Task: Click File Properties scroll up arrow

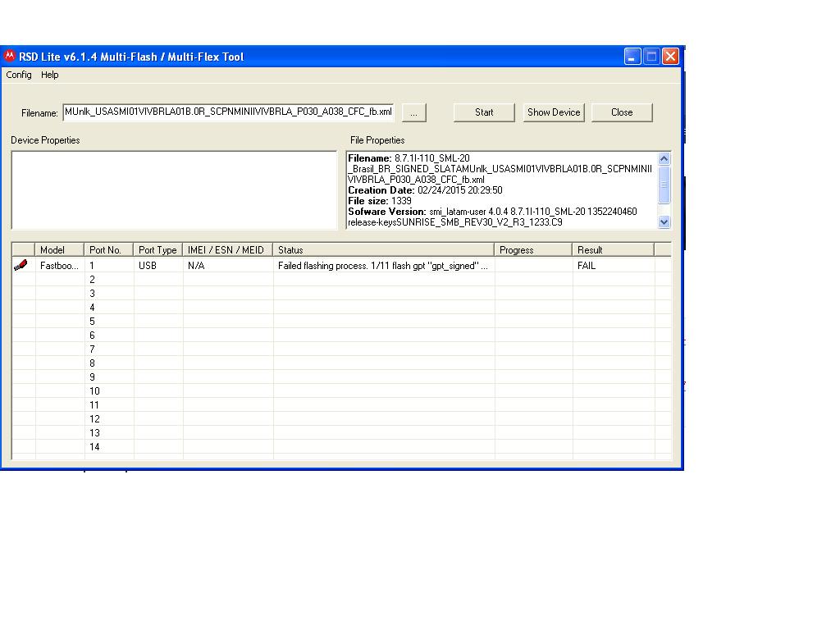Action: (x=664, y=158)
